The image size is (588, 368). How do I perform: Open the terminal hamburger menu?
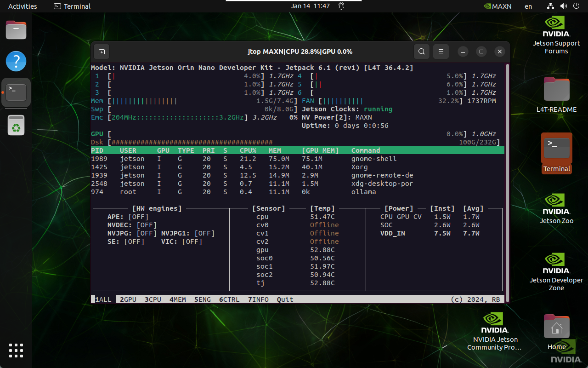coord(441,52)
